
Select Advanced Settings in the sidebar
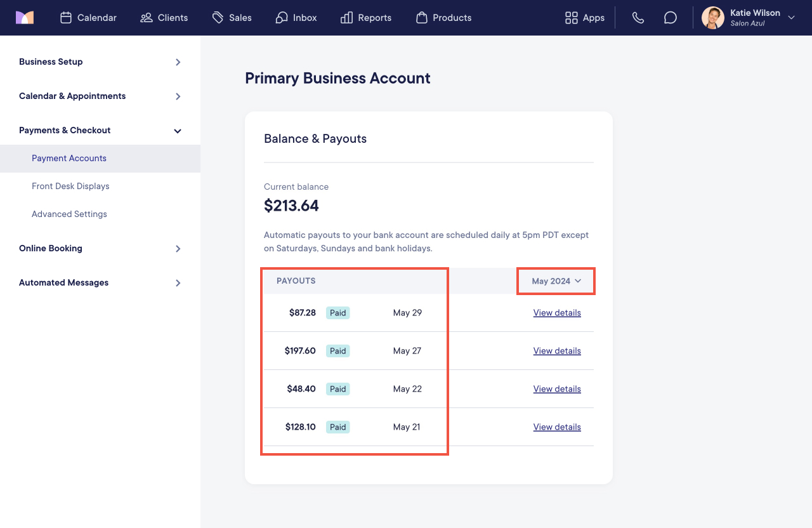69,214
